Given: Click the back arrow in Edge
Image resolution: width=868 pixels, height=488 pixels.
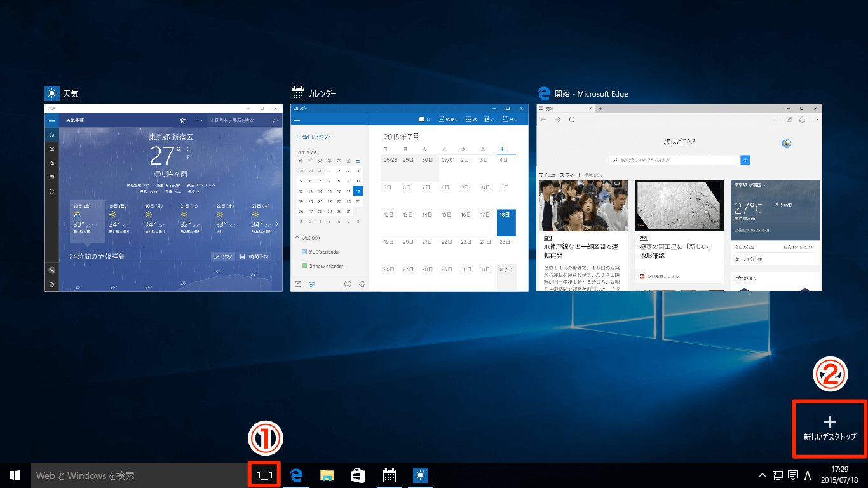Looking at the screenshot, I should (543, 119).
